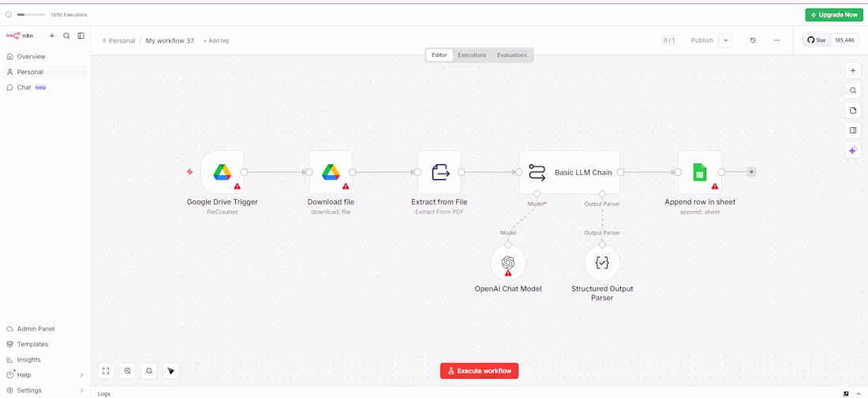Click the Model input diamond on Basic LLM Chain

(536, 193)
